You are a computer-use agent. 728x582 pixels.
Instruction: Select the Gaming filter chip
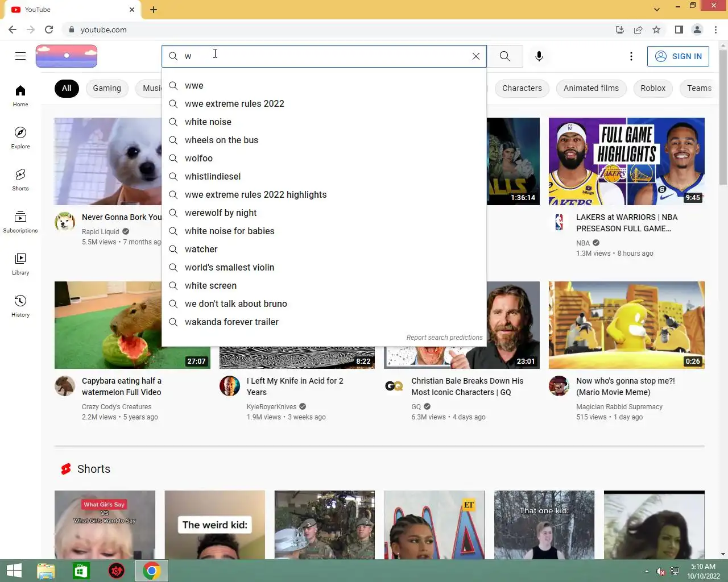(107, 88)
